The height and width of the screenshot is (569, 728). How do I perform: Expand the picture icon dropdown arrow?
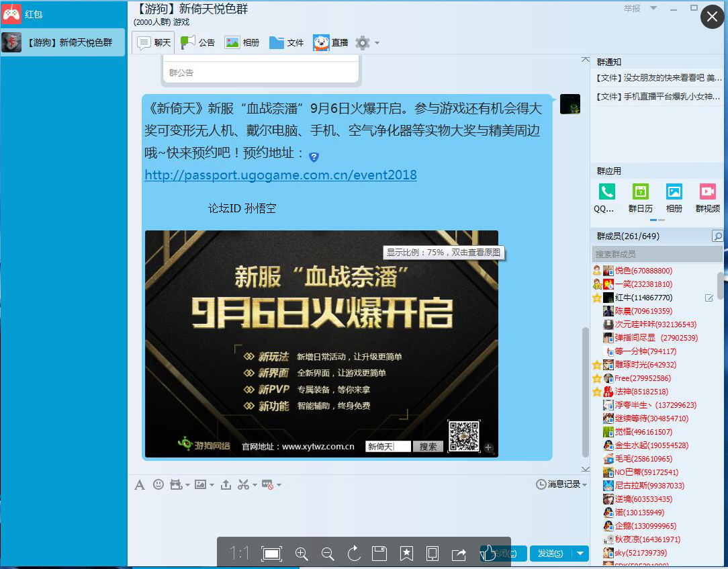pyautogui.click(x=212, y=485)
